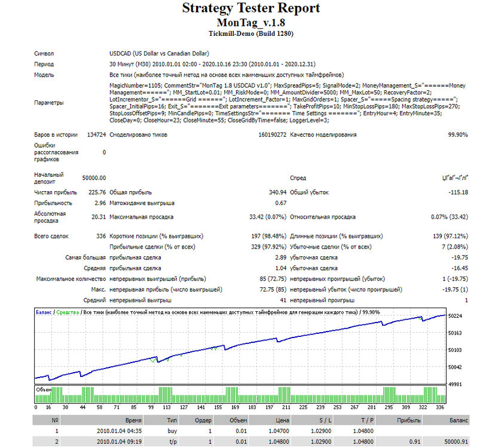Screen dimensions: 477x448
Task: Click initial deposit value 50000.00
Action: click(x=94, y=178)
